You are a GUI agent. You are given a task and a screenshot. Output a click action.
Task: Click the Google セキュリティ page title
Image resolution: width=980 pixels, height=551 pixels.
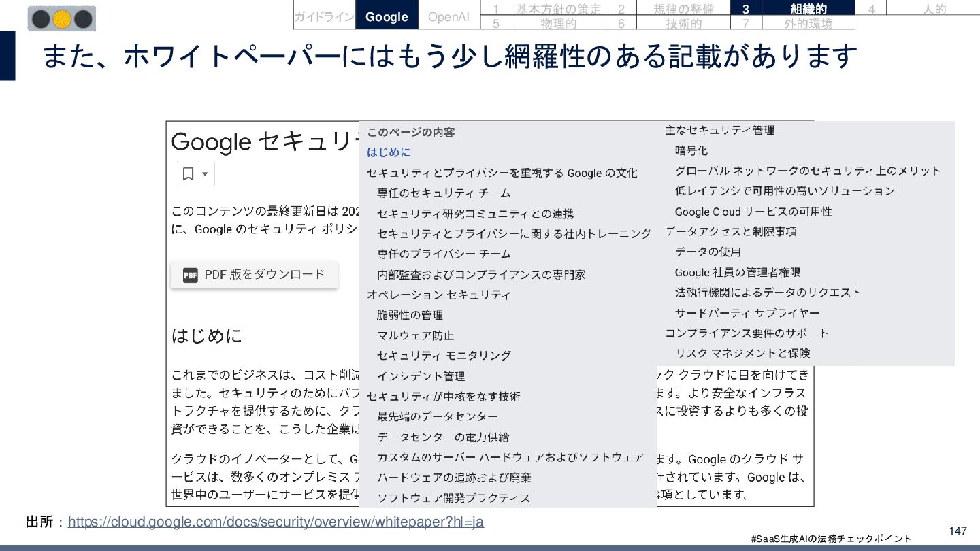pos(265,141)
